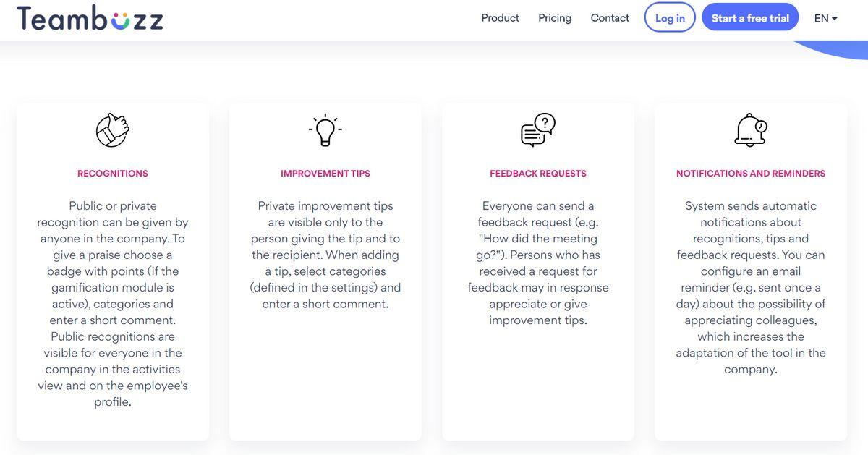Start a free trial button
Viewport: 868px width, 455px height.
(x=750, y=18)
